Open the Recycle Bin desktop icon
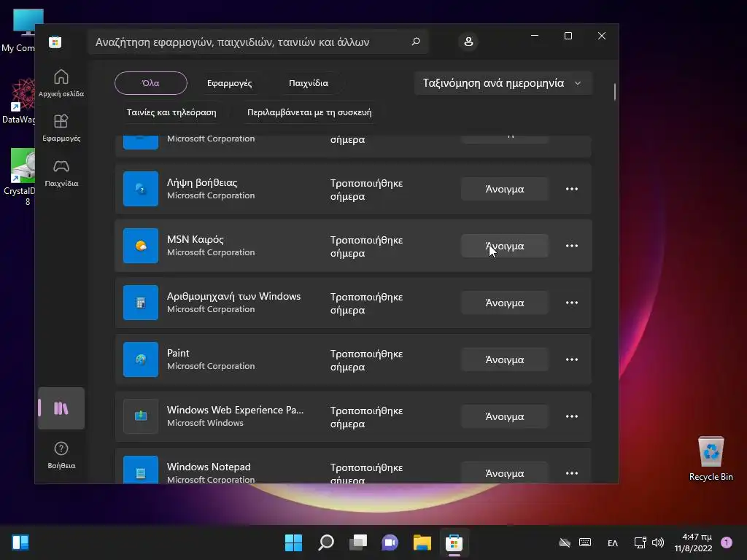This screenshot has height=560, width=747. coord(711,459)
